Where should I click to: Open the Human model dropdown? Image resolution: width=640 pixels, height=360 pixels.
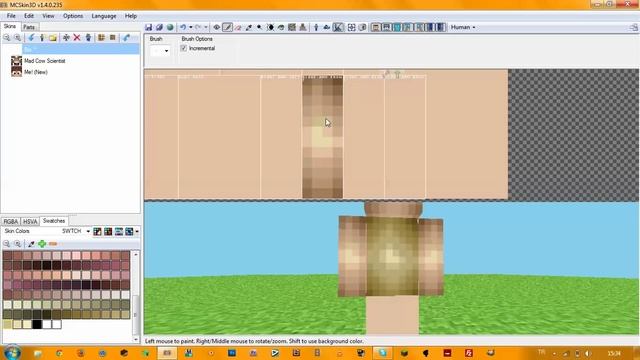click(x=463, y=27)
